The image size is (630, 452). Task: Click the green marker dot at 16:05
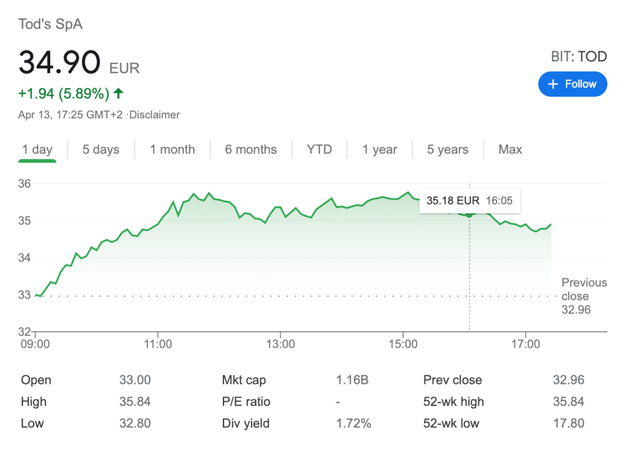(x=469, y=214)
